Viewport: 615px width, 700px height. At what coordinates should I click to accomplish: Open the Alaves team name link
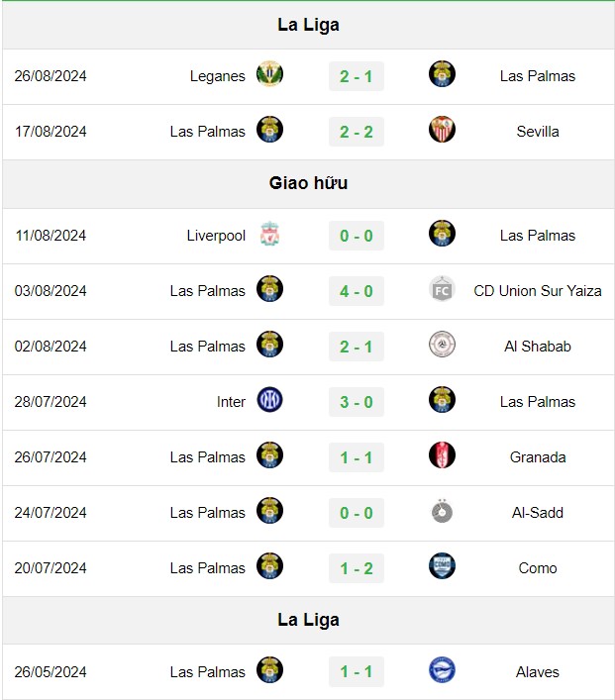click(538, 672)
